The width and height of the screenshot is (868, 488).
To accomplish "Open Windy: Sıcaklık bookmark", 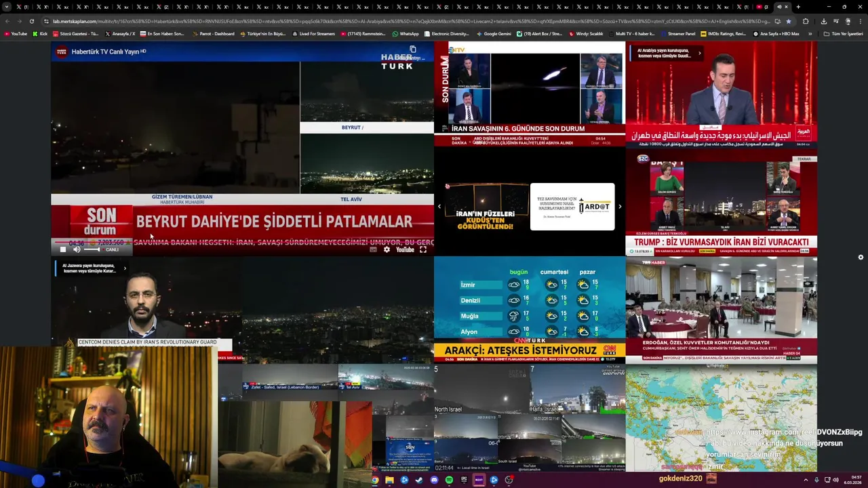I will [585, 33].
